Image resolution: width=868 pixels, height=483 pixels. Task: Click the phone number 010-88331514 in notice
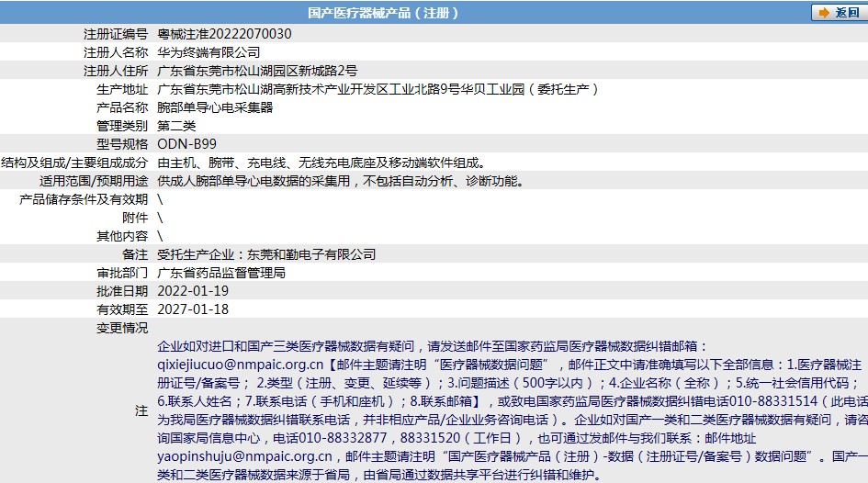click(x=773, y=401)
